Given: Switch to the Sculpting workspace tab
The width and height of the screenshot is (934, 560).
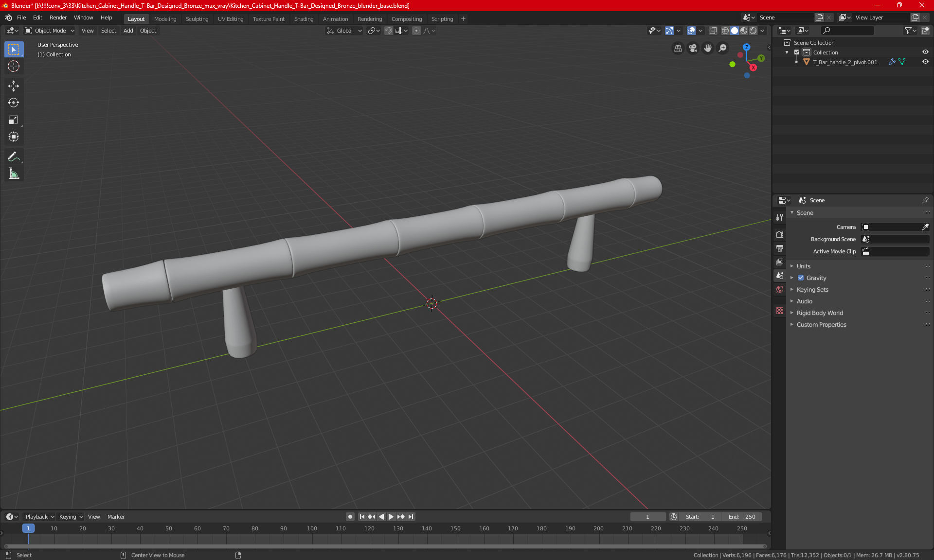Looking at the screenshot, I should (197, 19).
